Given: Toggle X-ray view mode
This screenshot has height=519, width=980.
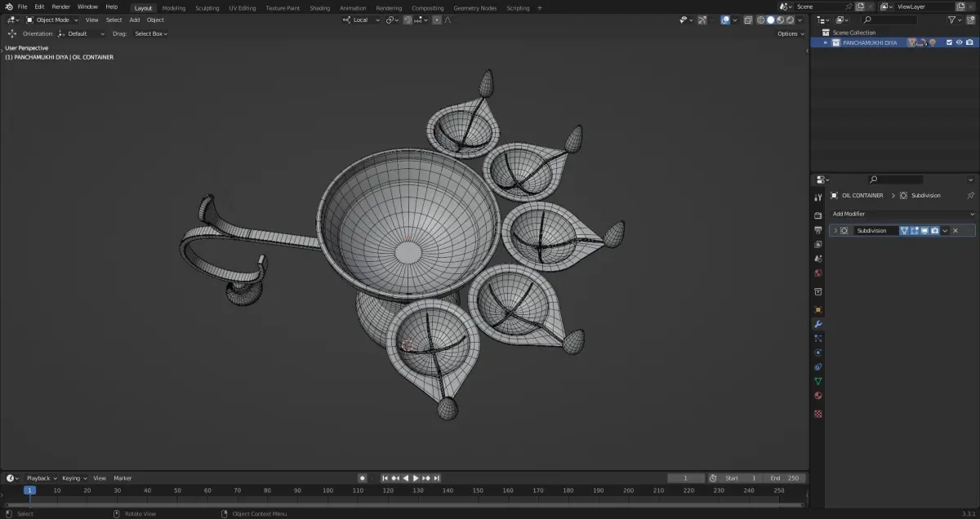Looking at the screenshot, I should pos(748,20).
